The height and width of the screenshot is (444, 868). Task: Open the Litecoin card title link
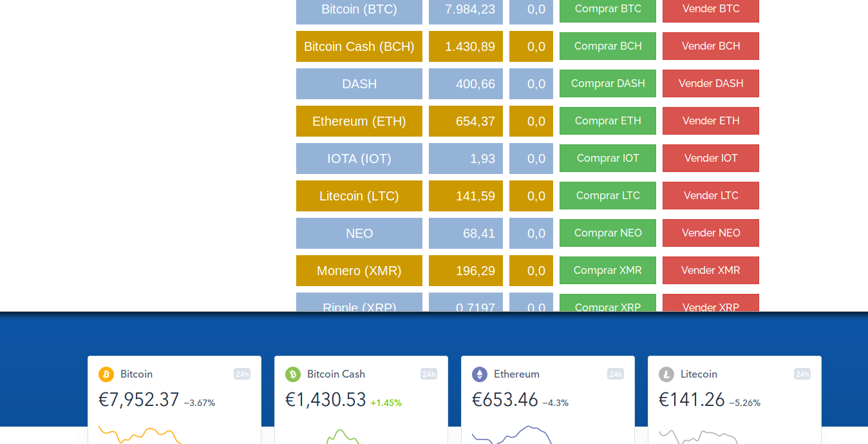699,374
